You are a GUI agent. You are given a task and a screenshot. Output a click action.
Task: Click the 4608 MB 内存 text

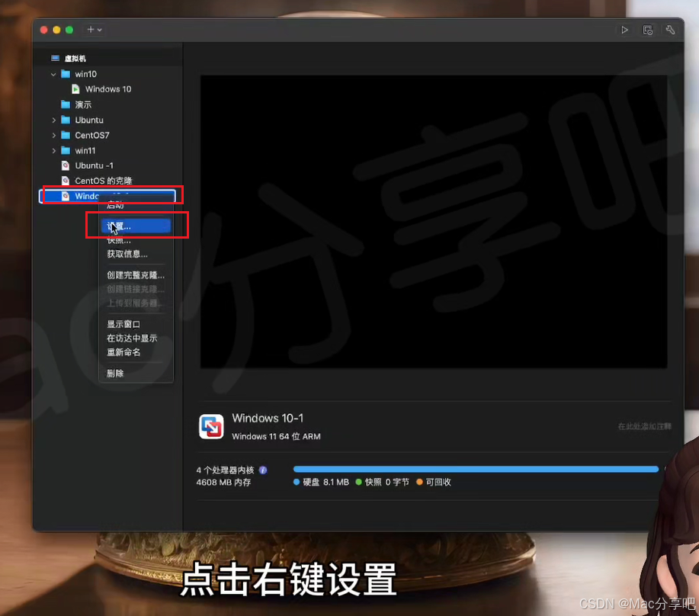click(223, 483)
